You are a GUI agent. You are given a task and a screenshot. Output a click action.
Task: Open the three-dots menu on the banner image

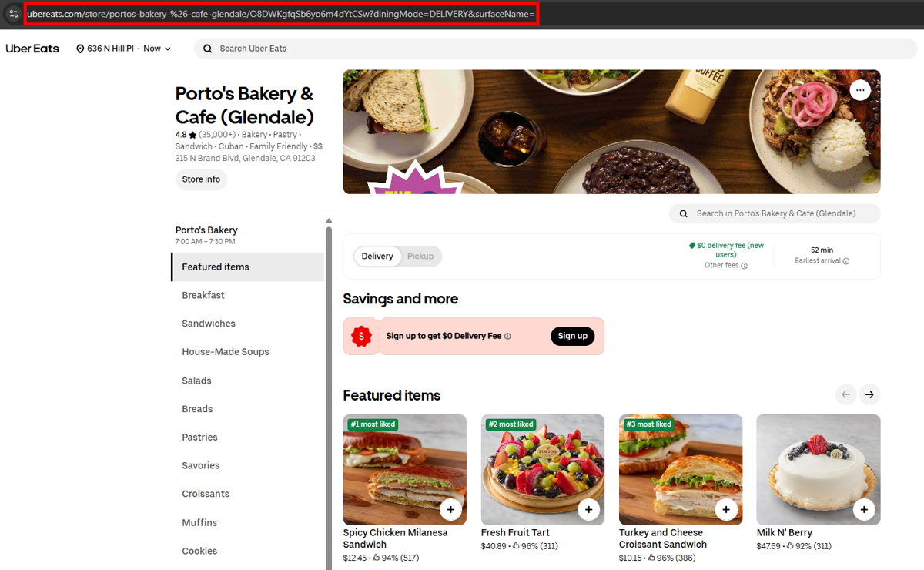coord(860,90)
